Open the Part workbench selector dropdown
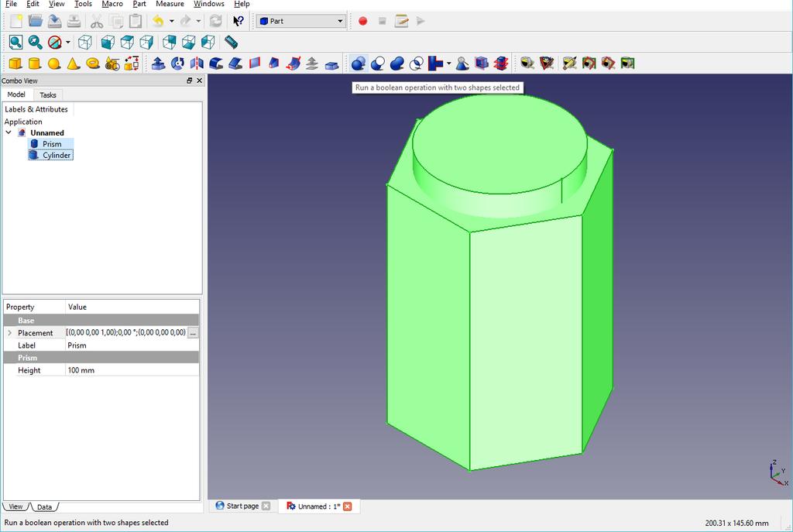Screen dimensions: 793x532 click(x=301, y=21)
